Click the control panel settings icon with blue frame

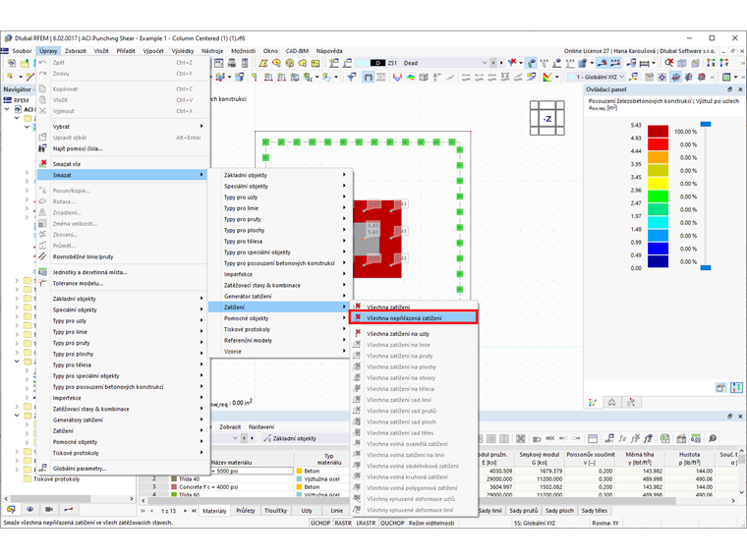[x=736, y=388]
